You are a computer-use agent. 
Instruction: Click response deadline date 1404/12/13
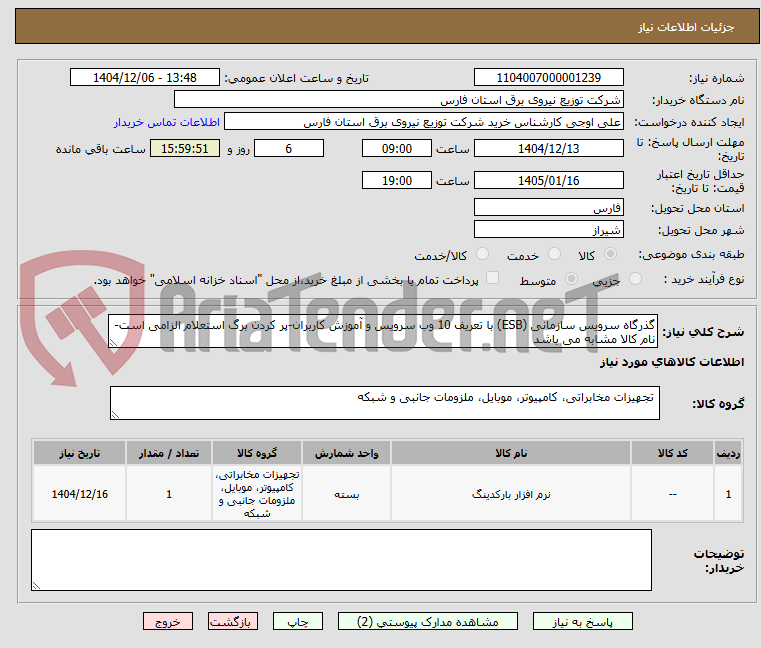click(x=548, y=149)
